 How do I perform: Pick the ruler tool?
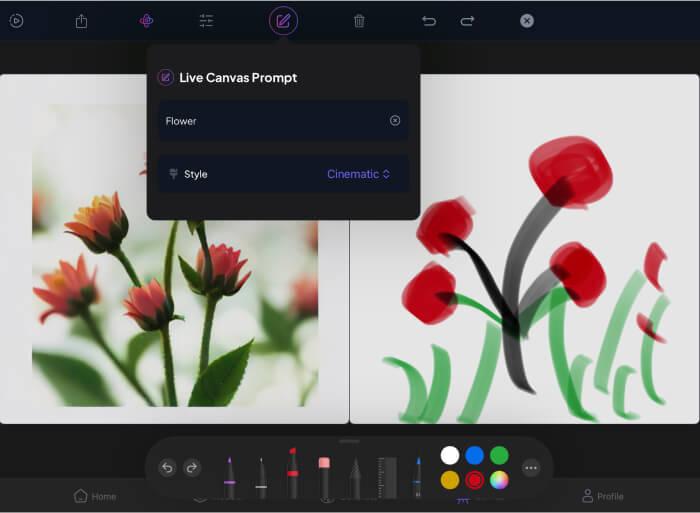[384, 476]
